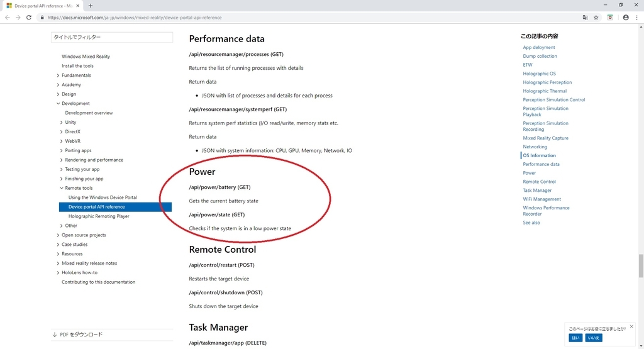The height and width of the screenshot is (349, 644).
Task: Answer いいえ in the feedback popup
Action: [594, 338]
